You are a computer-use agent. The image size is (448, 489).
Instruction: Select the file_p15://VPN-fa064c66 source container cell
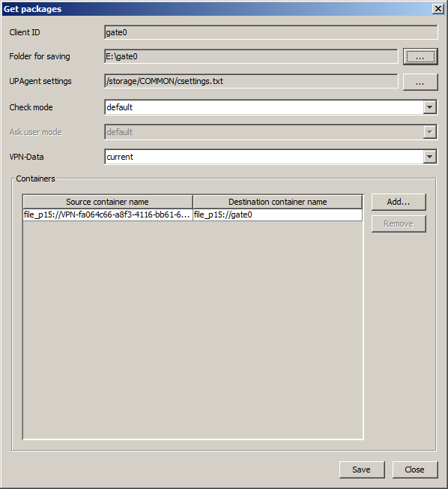tap(108, 214)
